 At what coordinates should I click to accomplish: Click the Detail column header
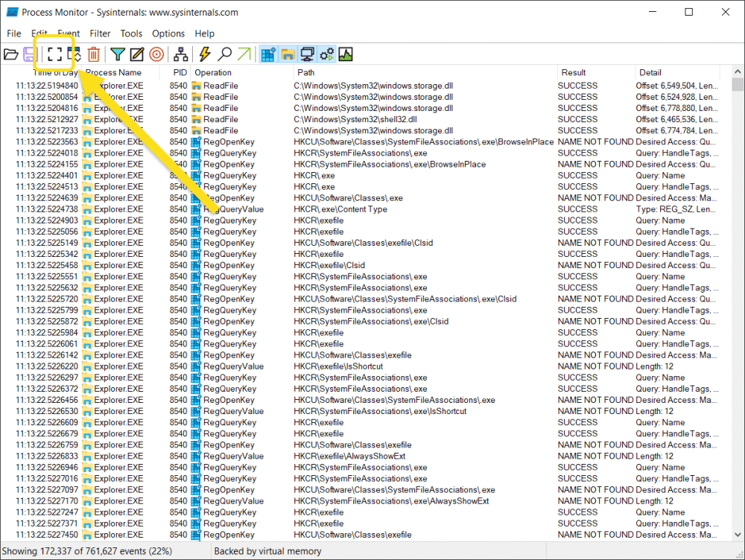pos(678,73)
